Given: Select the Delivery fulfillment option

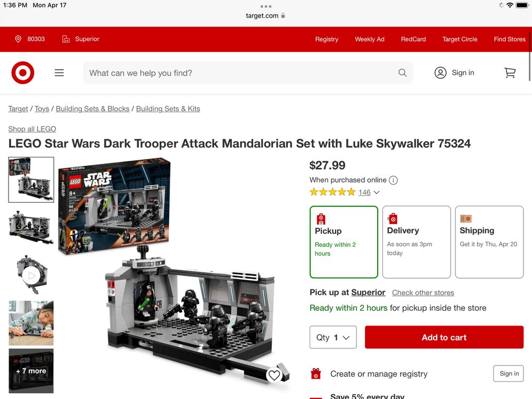Looking at the screenshot, I should click(x=417, y=242).
